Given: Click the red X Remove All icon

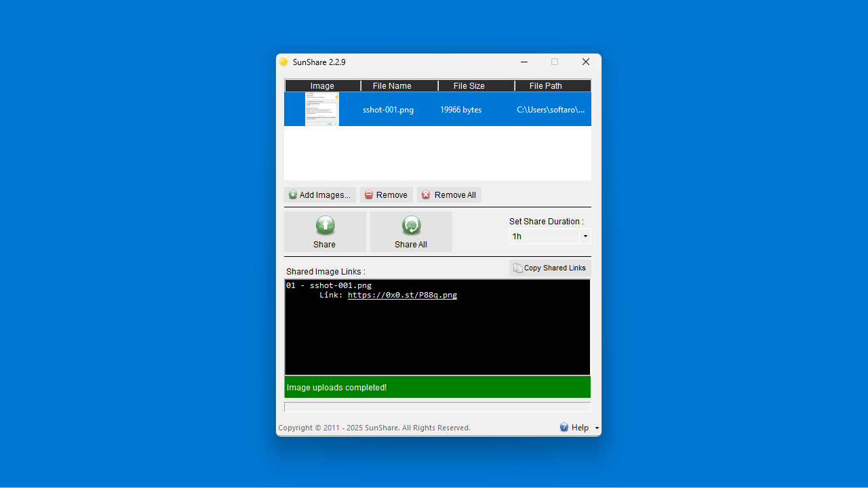Looking at the screenshot, I should pos(426,195).
